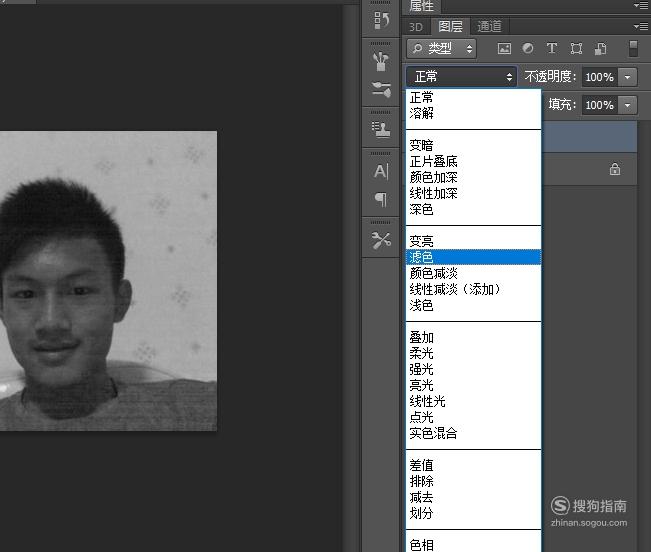651x552 pixels.
Task: Open the 类型 layer filter dropdown
Action: point(441,49)
